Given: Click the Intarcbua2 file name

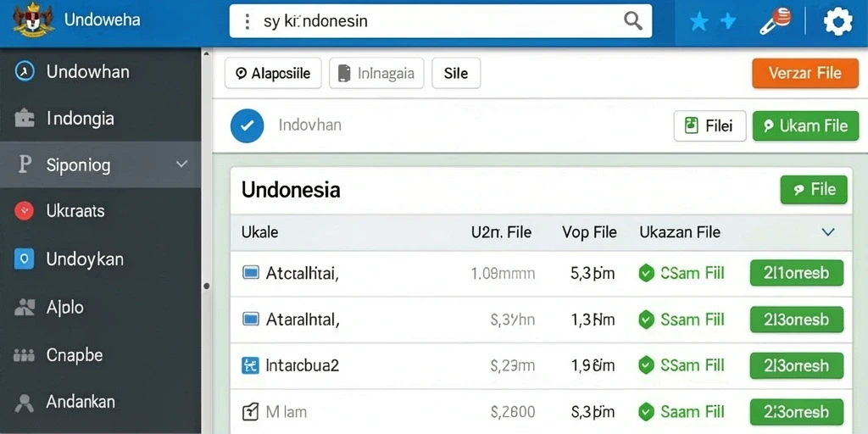Looking at the screenshot, I should (x=303, y=365).
